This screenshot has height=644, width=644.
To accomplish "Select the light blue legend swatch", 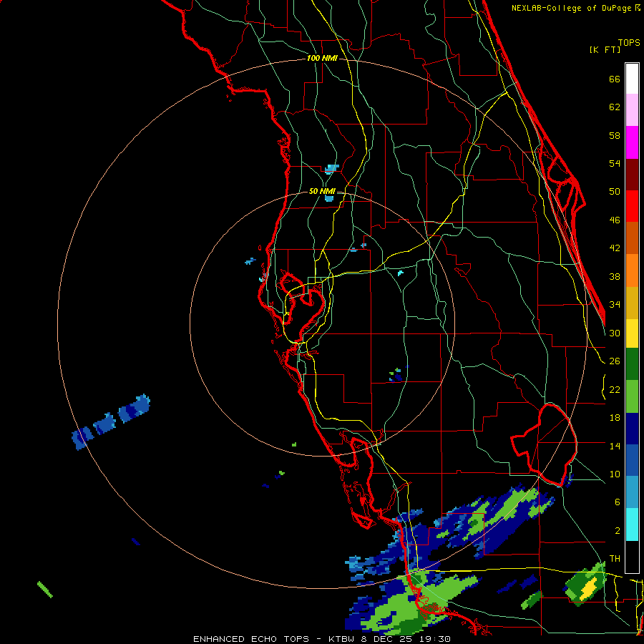I will (x=632, y=492).
